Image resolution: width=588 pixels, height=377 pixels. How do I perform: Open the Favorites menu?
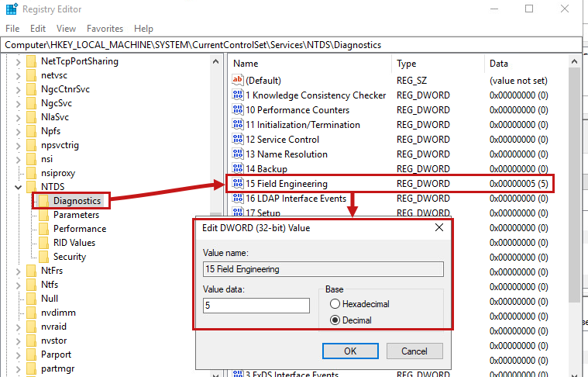tap(105, 29)
